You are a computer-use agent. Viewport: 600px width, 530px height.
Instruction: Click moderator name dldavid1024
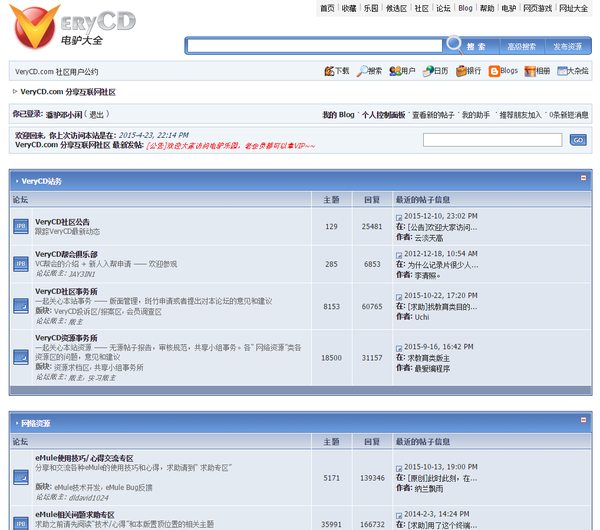tap(88, 498)
